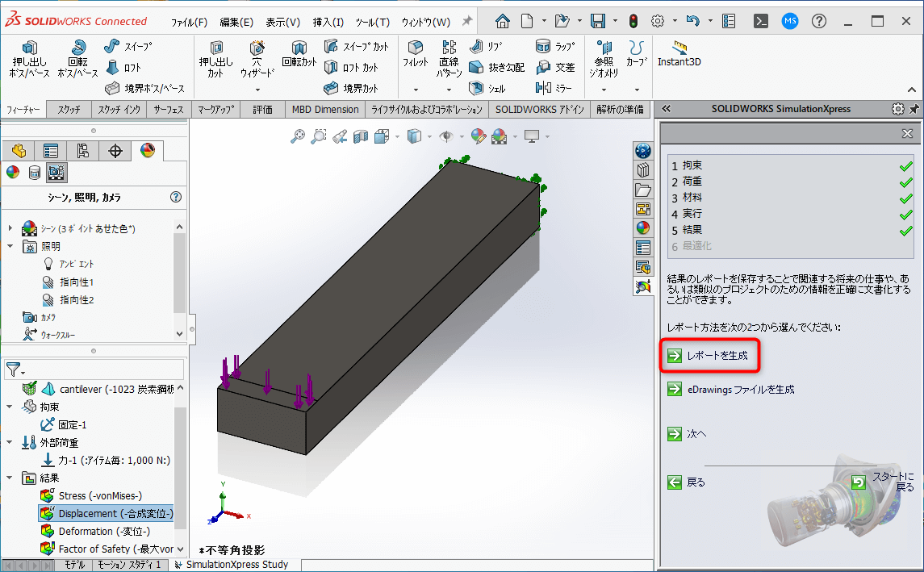
Task: Open the Save button dropdown arrow
Action: (x=613, y=20)
